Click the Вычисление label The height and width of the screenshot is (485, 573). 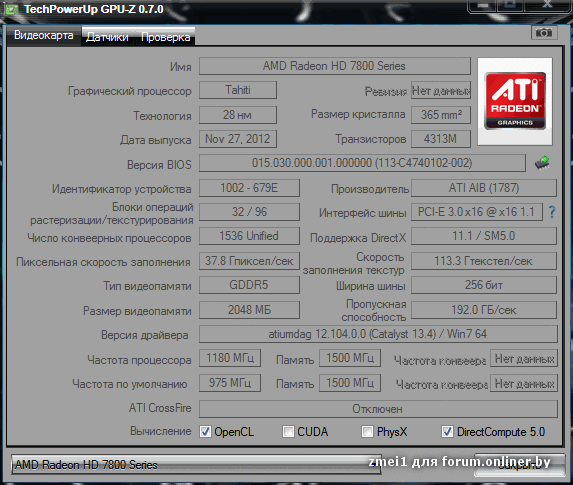point(161,431)
